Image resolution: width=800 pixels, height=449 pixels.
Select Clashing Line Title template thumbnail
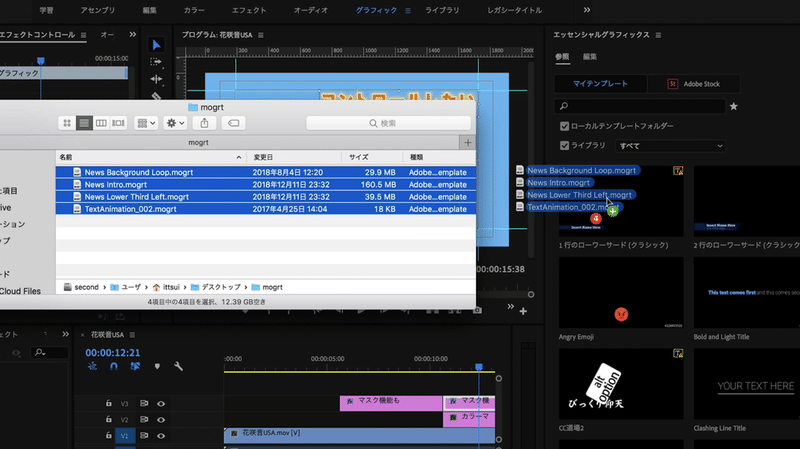click(746, 384)
